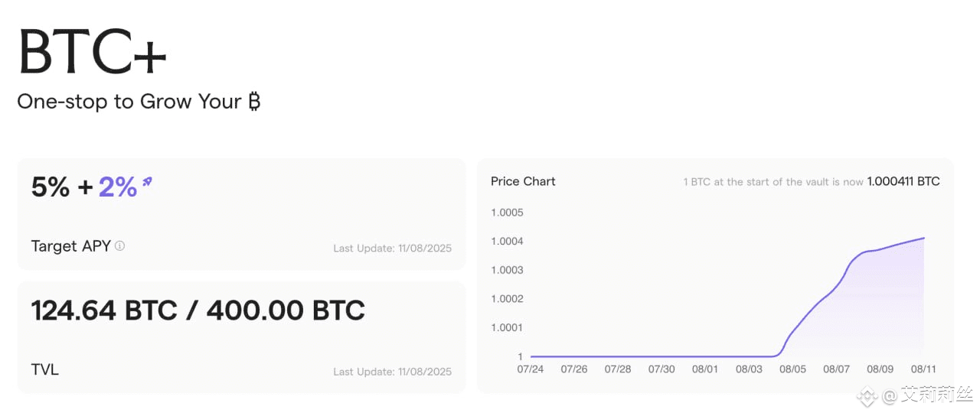Click the 08/11 chart date marker
980x416 pixels.
pos(923,369)
